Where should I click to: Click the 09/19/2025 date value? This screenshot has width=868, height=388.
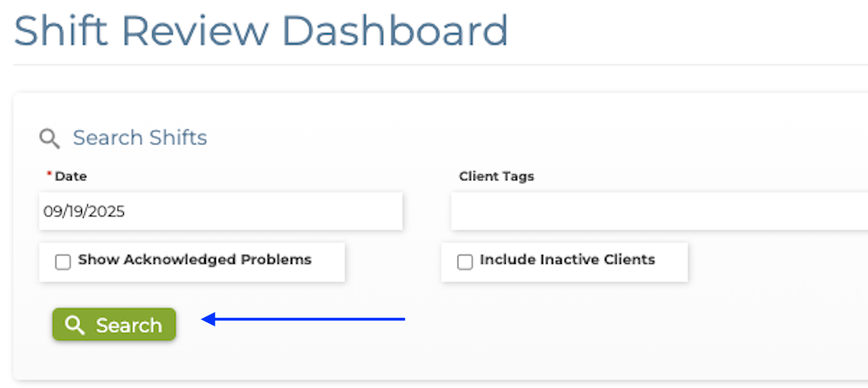(x=85, y=211)
